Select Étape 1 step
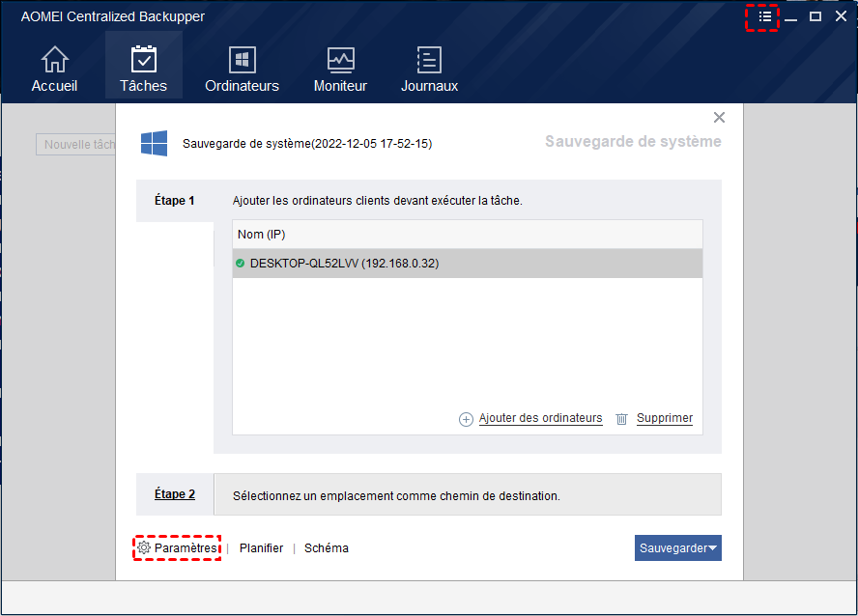The height and width of the screenshot is (616, 858). coord(175,201)
